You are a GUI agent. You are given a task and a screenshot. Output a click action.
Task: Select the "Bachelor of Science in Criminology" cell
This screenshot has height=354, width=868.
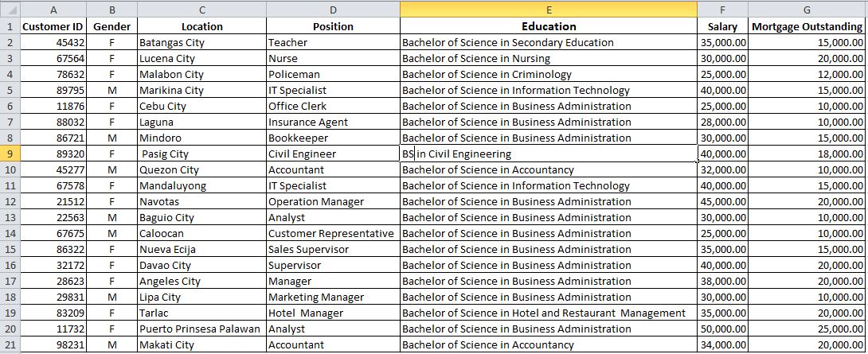[549, 74]
